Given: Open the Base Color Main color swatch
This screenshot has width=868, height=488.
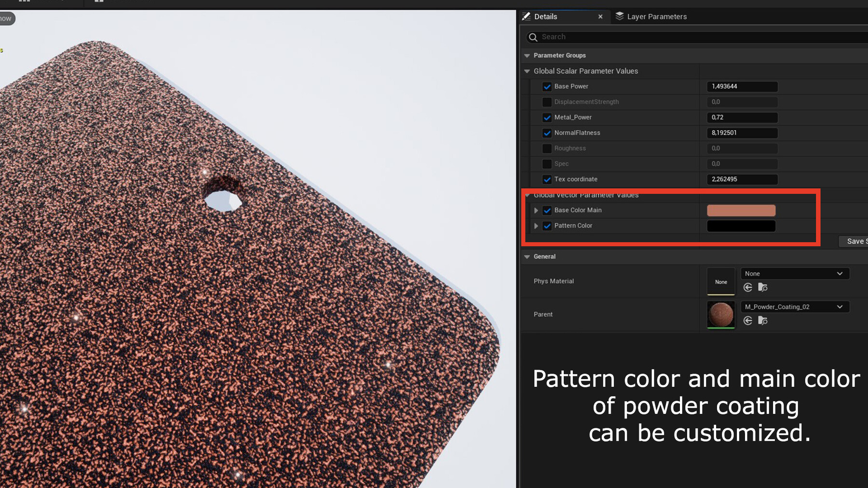Looking at the screenshot, I should tap(741, 211).
